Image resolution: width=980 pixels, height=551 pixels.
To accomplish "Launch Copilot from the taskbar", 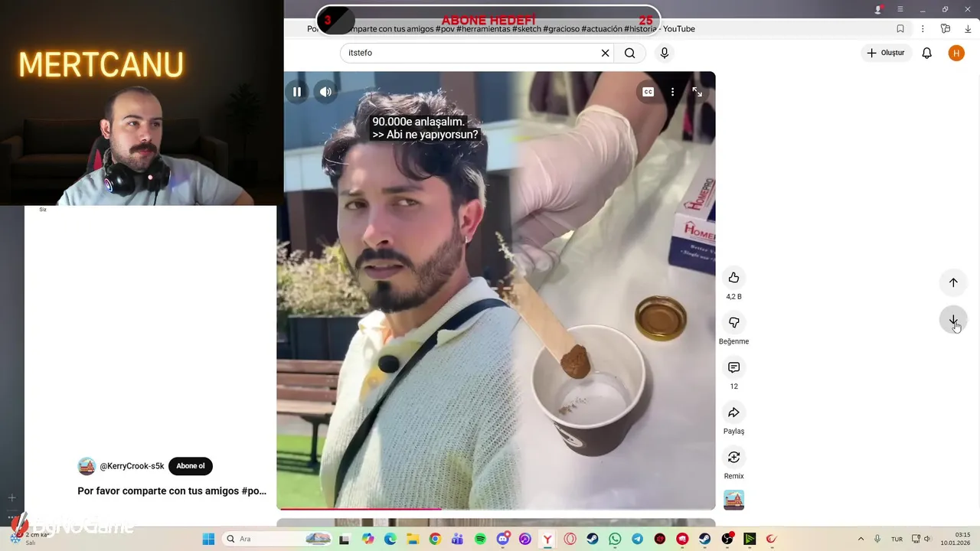I will tap(368, 539).
